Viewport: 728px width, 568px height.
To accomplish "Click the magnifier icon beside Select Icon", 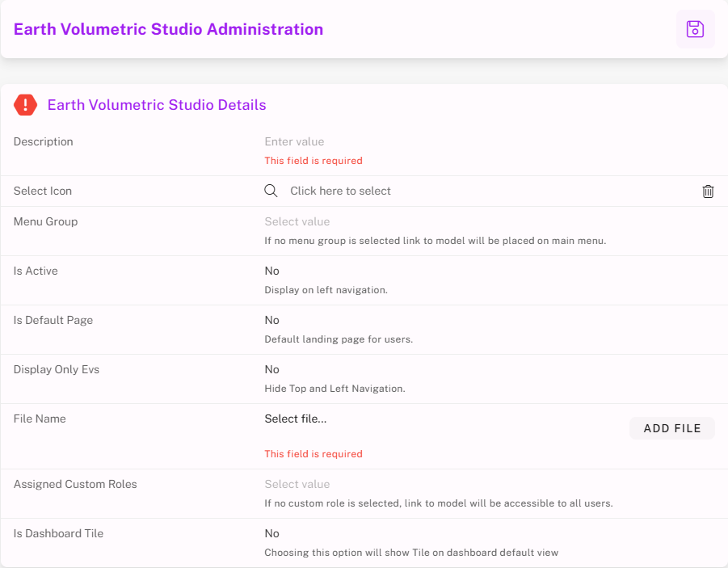I will [x=271, y=191].
